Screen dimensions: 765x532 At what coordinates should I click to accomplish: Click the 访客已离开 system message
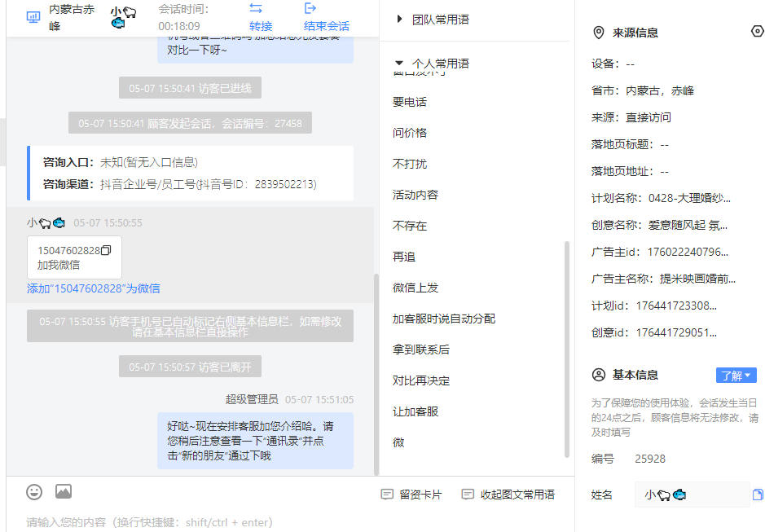(x=191, y=367)
